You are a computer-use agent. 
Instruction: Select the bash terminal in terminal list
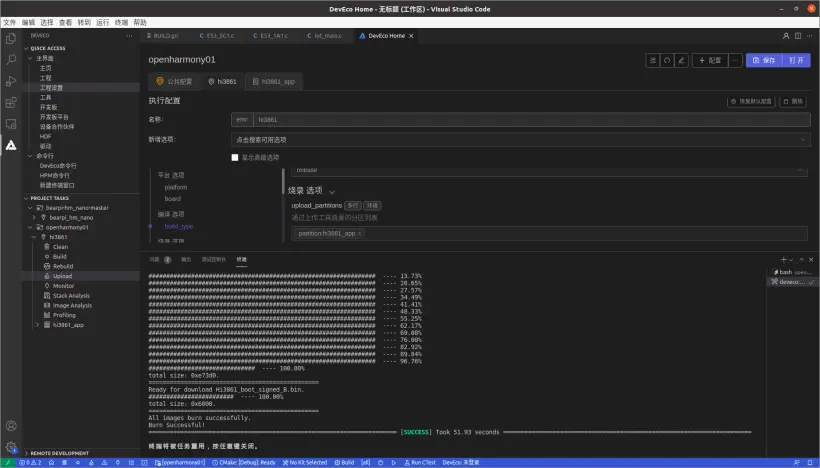[792, 272]
